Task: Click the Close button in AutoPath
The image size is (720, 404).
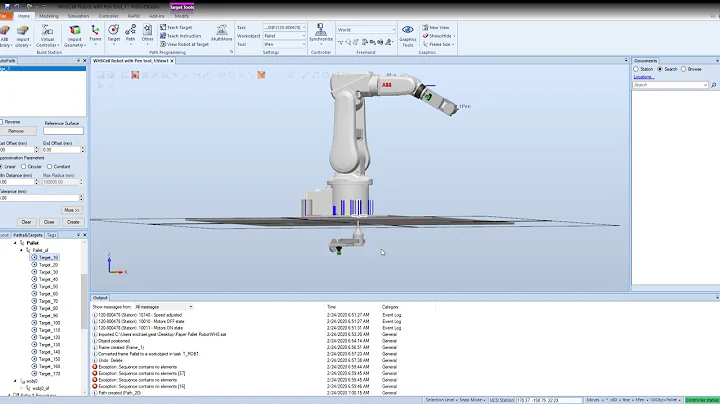Action: pyautogui.click(x=49, y=222)
